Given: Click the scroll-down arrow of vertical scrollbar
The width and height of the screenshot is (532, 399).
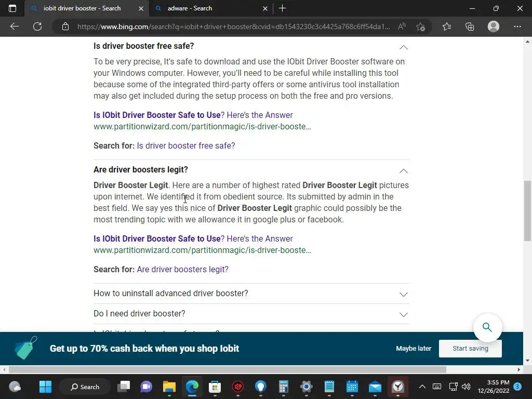Looking at the screenshot, I should point(527,361).
